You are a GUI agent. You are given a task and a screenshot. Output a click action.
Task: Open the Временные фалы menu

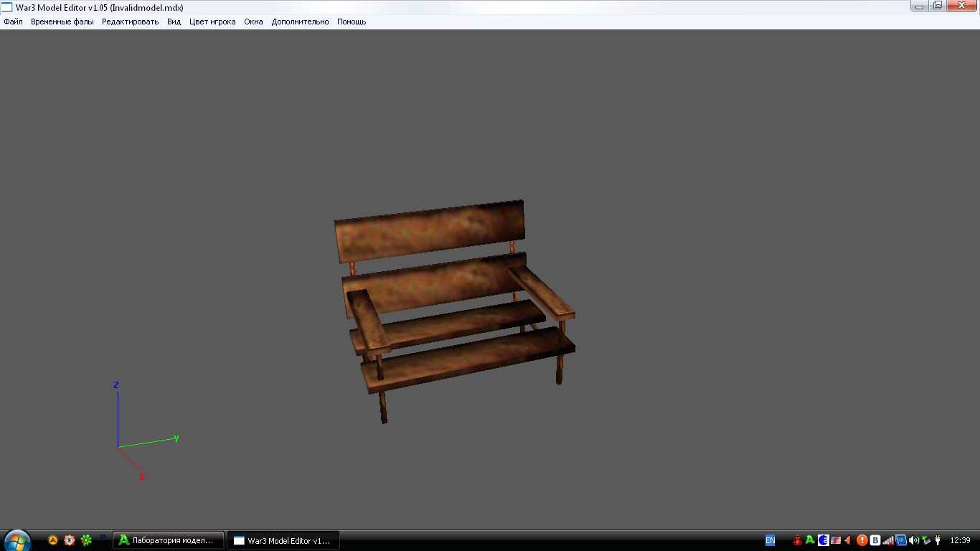(x=62, y=22)
